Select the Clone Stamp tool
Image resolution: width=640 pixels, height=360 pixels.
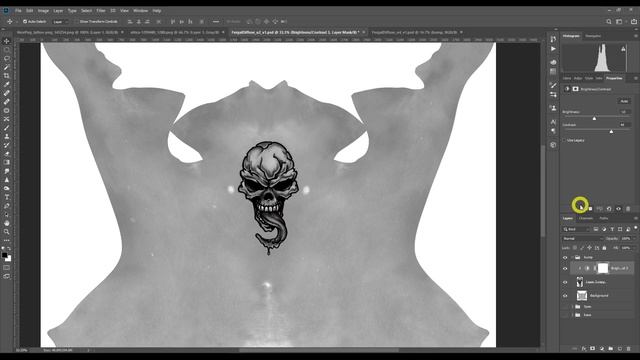[x=7, y=137]
